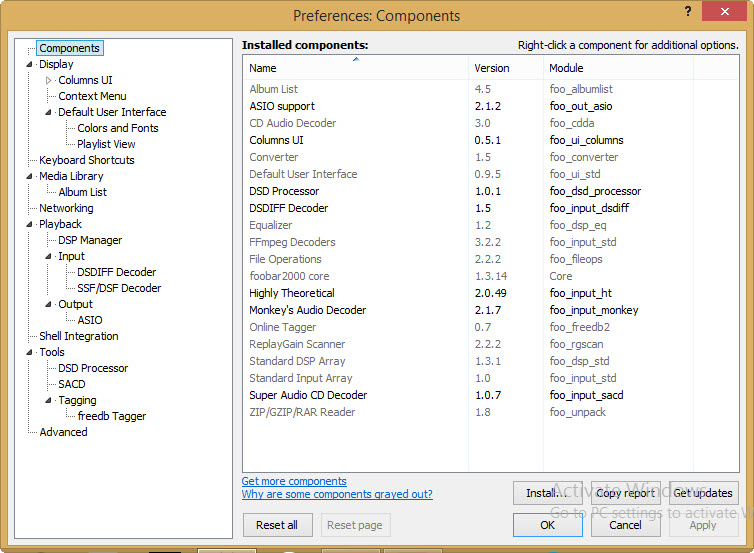Open Get more components link

[294, 481]
